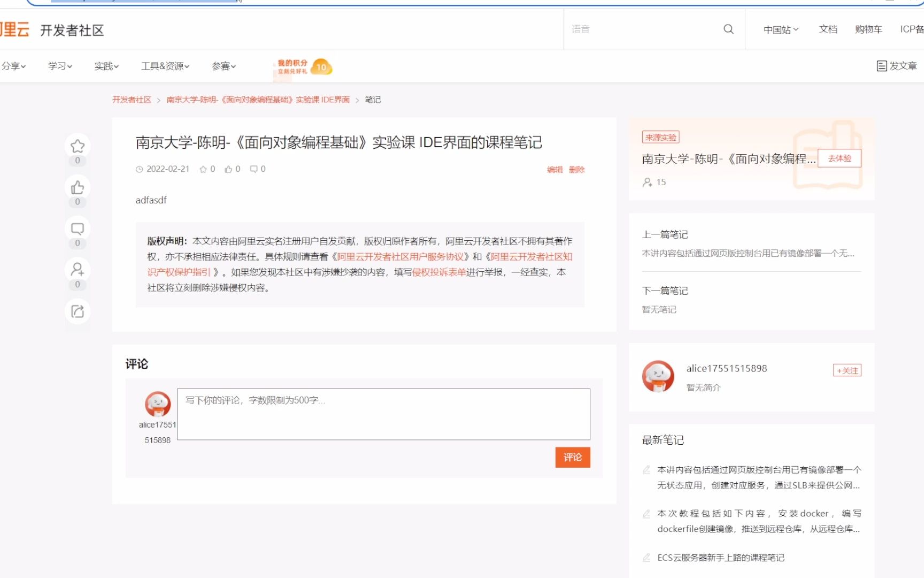This screenshot has width=924, height=578.
Task: Open 阿里云开发者社区用户服务协议 link
Action: 400,257
